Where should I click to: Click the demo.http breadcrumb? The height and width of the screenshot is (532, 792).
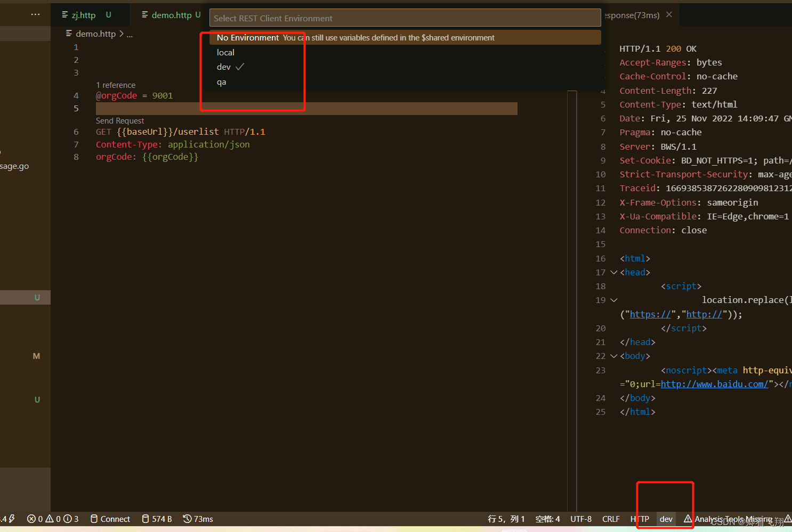point(95,34)
